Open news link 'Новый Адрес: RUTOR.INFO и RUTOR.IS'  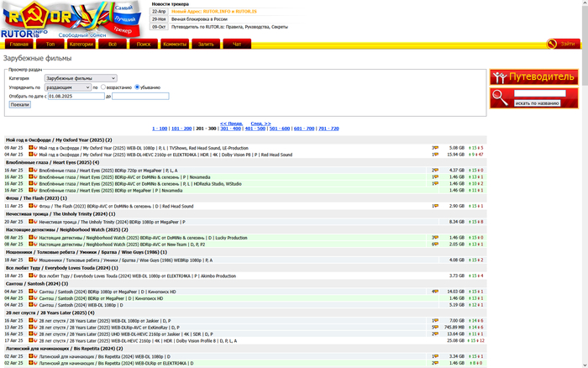click(x=214, y=12)
